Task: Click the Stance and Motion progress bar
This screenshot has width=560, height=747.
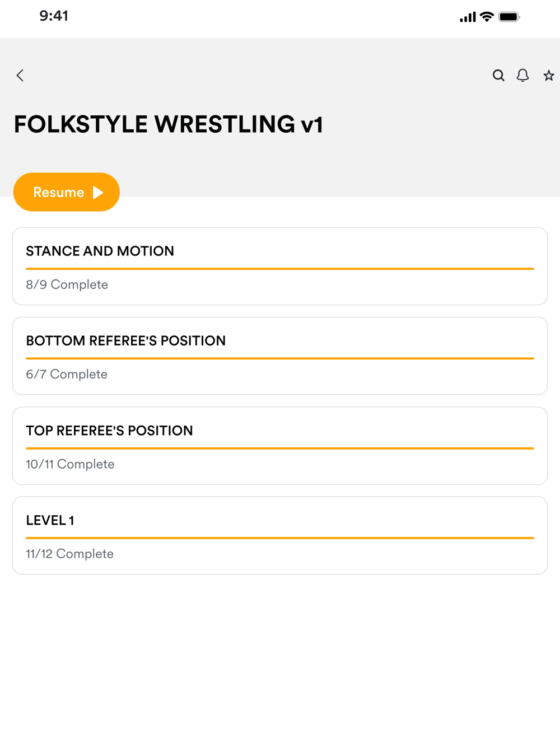Action: 280,269
